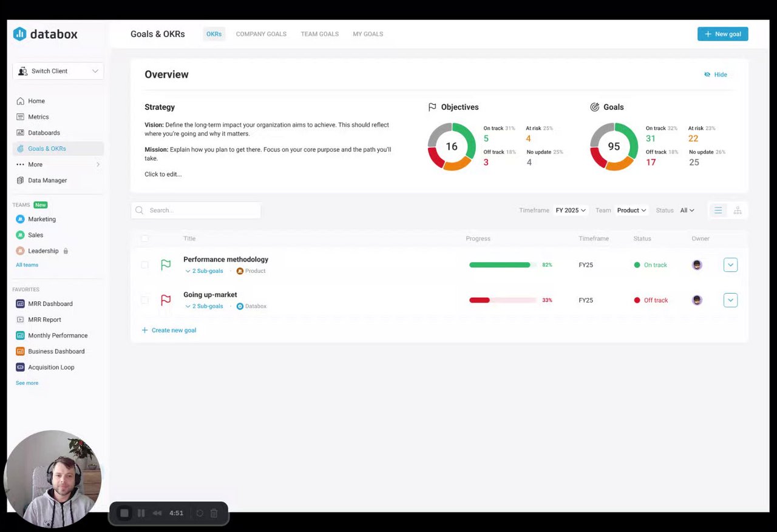Screen dimensions: 777x532
Task: Click the Marketing team icon
Action: [x=20, y=219]
